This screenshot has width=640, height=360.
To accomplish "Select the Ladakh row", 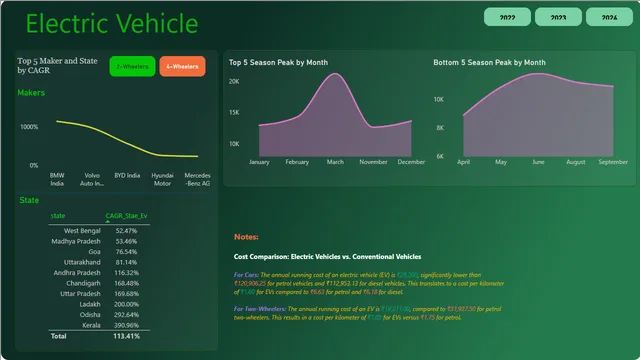I will [x=99, y=304].
